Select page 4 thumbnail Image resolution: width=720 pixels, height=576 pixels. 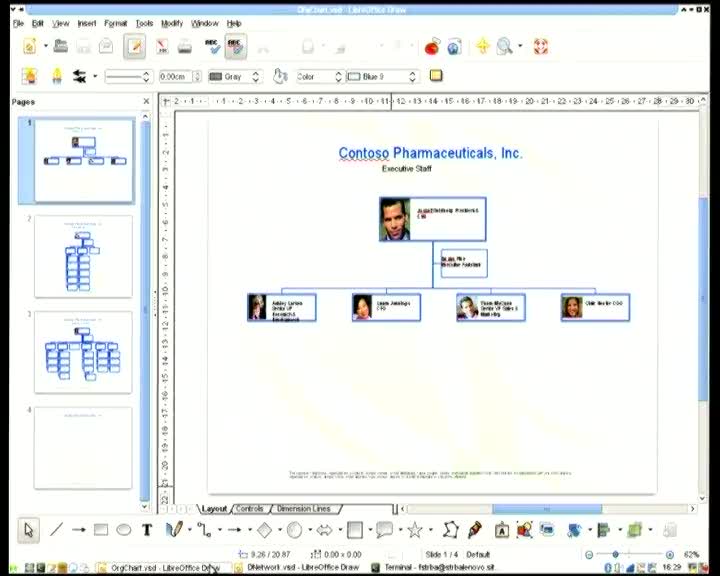coord(83,448)
